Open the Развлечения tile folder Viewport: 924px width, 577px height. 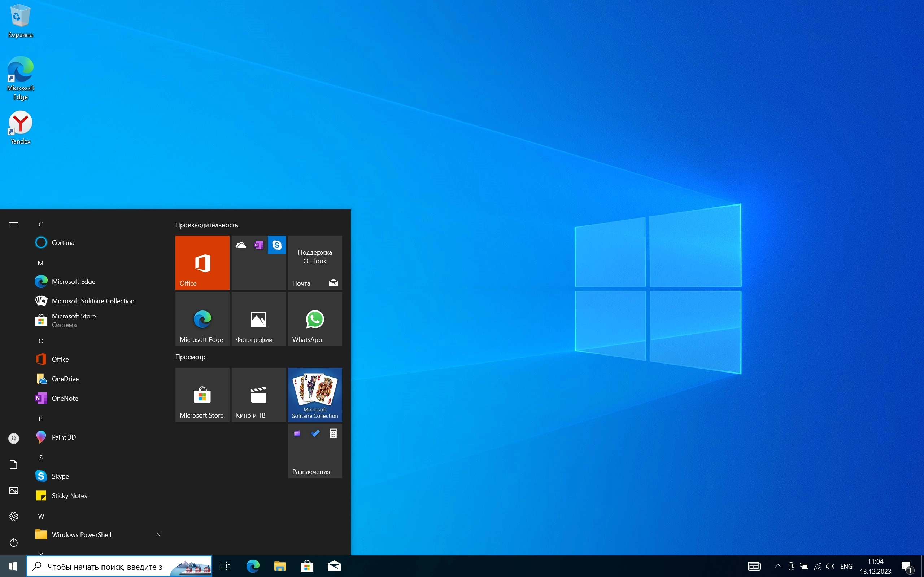pos(315,451)
